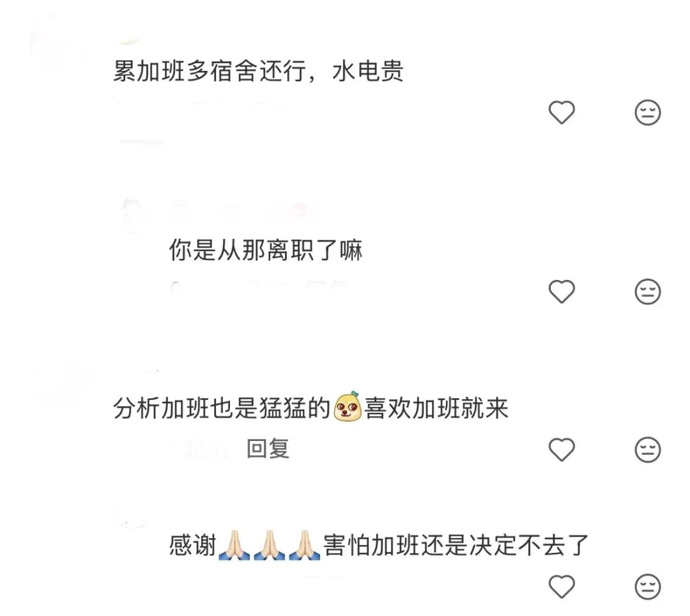Dislike the comment 喜欢加班就来
690x616 pixels.
pyautogui.click(x=648, y=450)
